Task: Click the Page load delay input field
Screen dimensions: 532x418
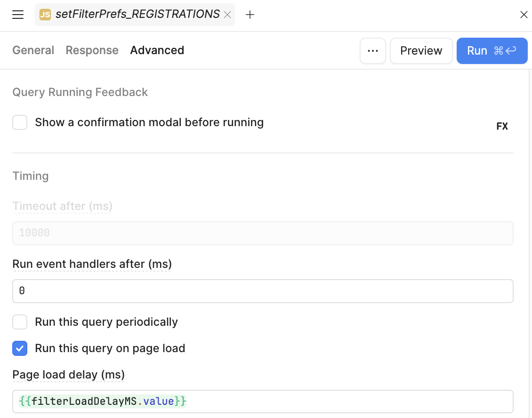Action: 263,402
